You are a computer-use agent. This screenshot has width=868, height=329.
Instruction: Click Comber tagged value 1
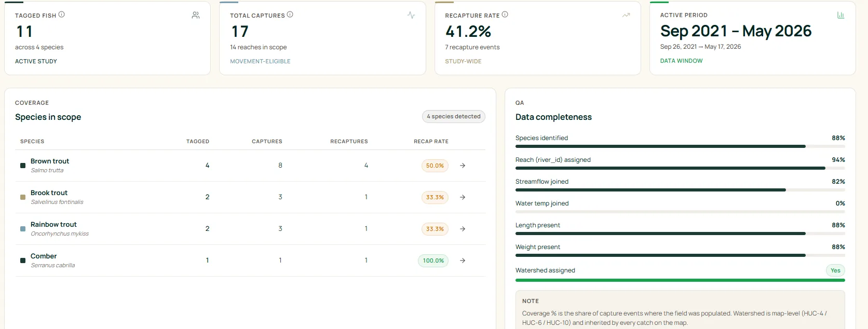click(207, 261)
